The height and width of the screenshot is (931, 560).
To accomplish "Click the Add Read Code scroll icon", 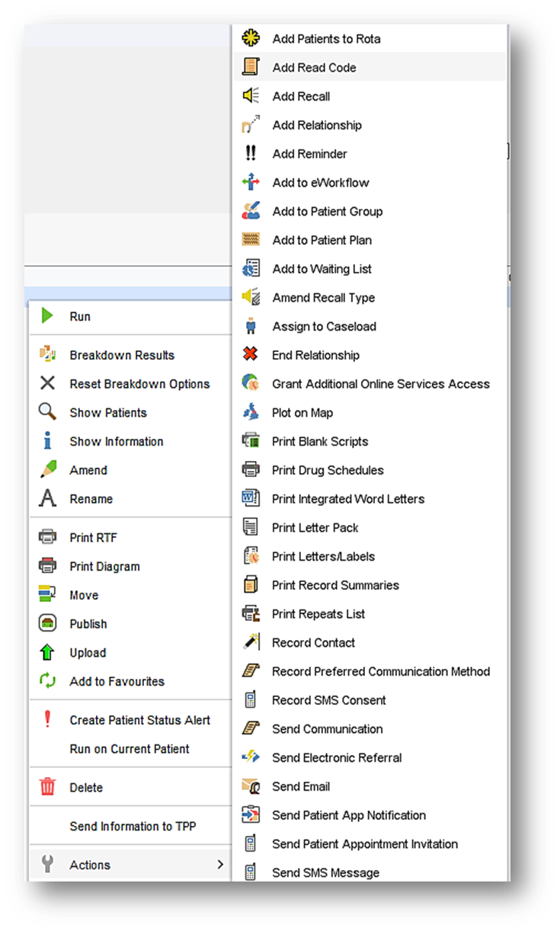I will (251, 67).
